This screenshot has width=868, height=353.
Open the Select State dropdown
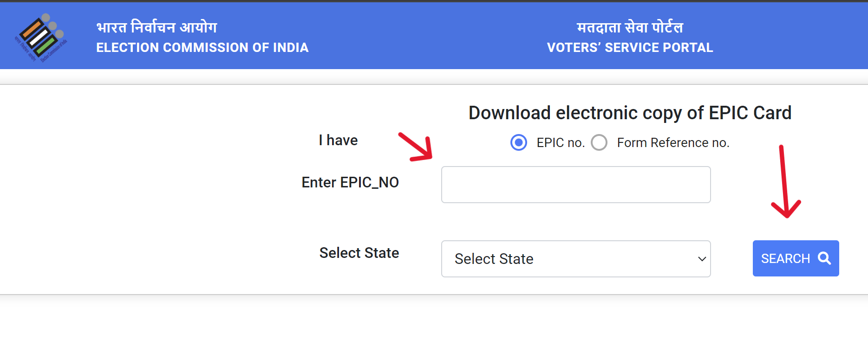click(x=575, y=258)
